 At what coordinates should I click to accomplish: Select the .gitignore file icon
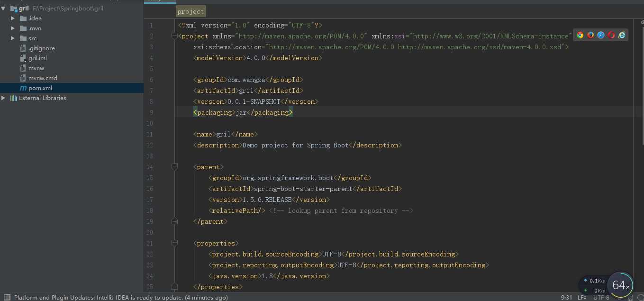point(23,48)
